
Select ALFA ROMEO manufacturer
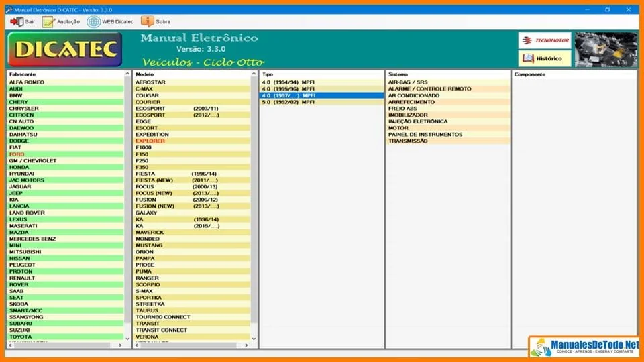click(66, 82)
